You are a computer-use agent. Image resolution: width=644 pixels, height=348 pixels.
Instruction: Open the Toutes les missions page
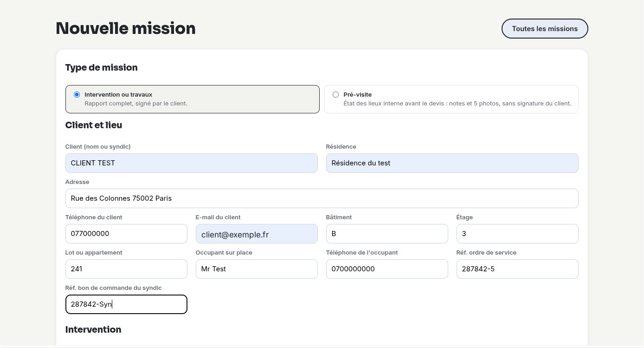click(545, 28)
